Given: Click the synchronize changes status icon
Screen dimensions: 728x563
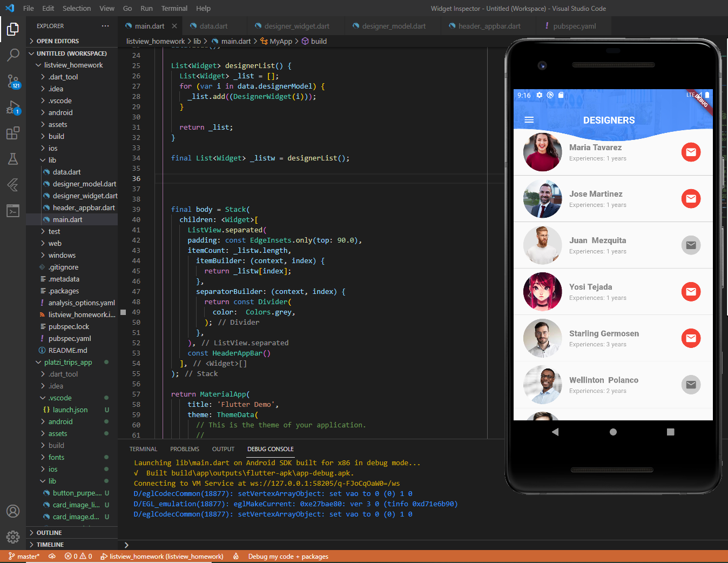Looking at the screenshot, I should click(x=52, y=557).
